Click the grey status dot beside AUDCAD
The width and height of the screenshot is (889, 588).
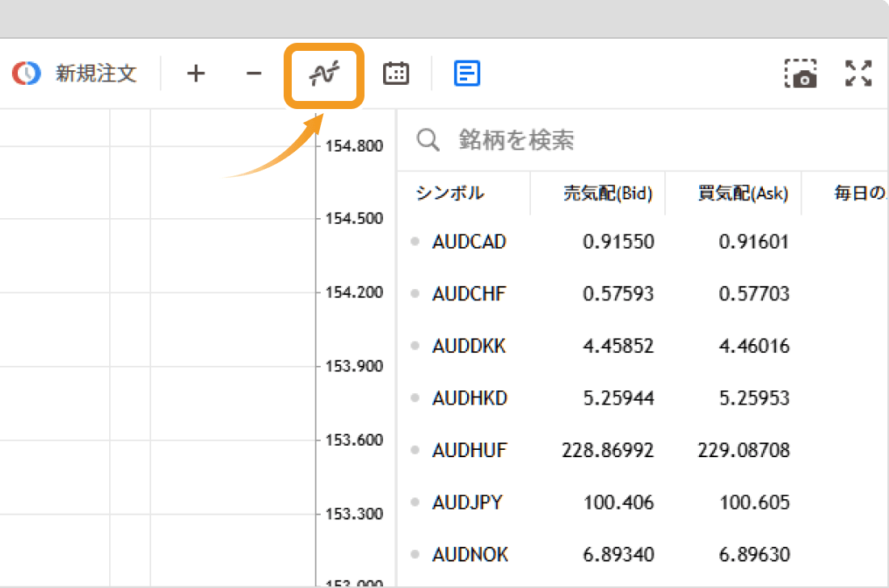(x=415, y=241)
